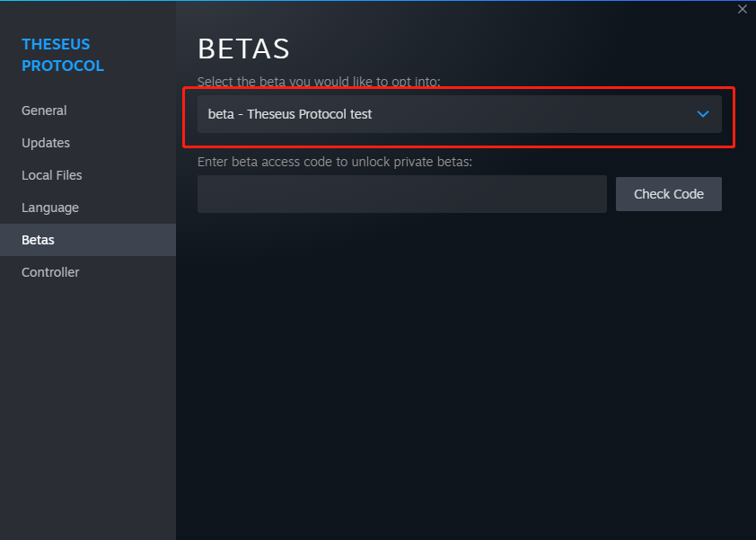The height and width of the screenshot is (540, 756).
Task: Focus the beta access code input field
Action: pyautogui.click(x=401, y=194)
